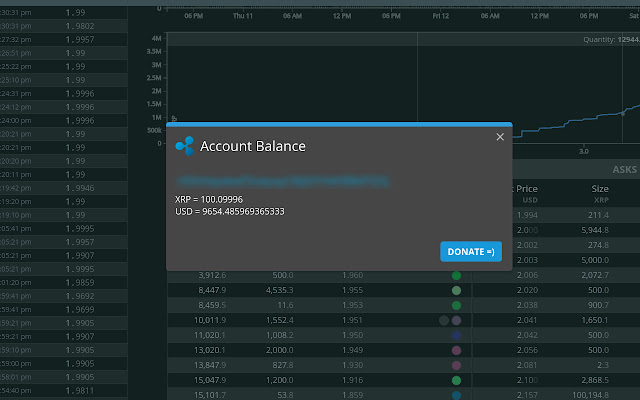Click the trade price 1.9699 in the trades list

coord(80,309)
